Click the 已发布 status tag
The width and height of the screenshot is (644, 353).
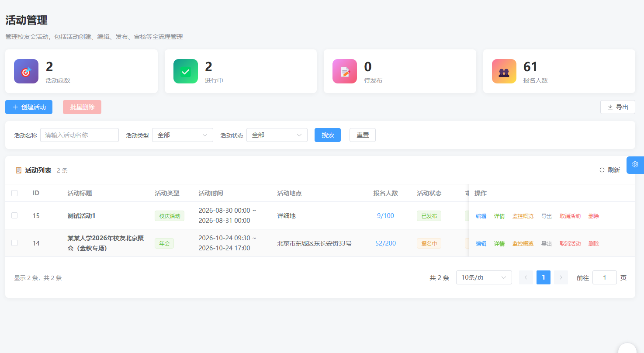coord(429,216)
